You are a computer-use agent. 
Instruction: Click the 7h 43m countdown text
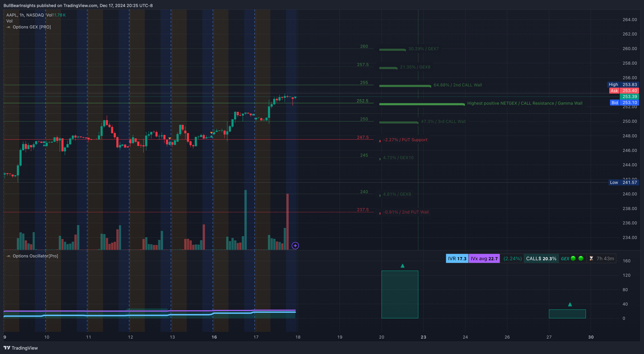click(605, 258)
